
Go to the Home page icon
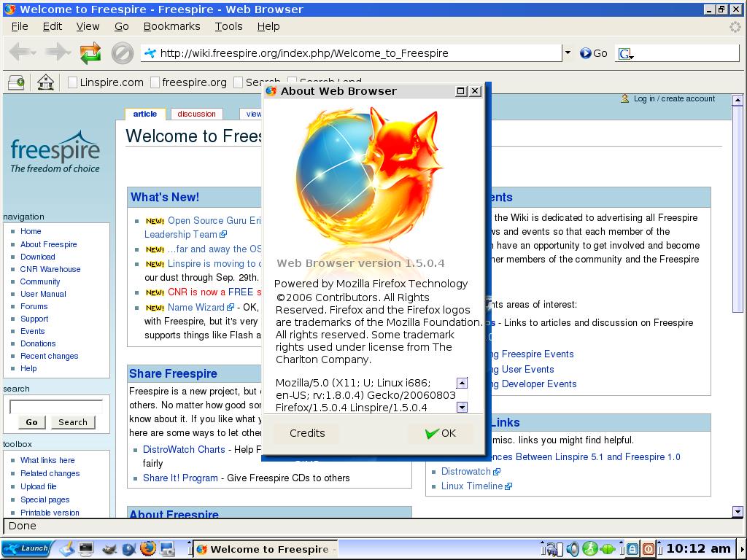pyautogui.click(x=45, y=82)
